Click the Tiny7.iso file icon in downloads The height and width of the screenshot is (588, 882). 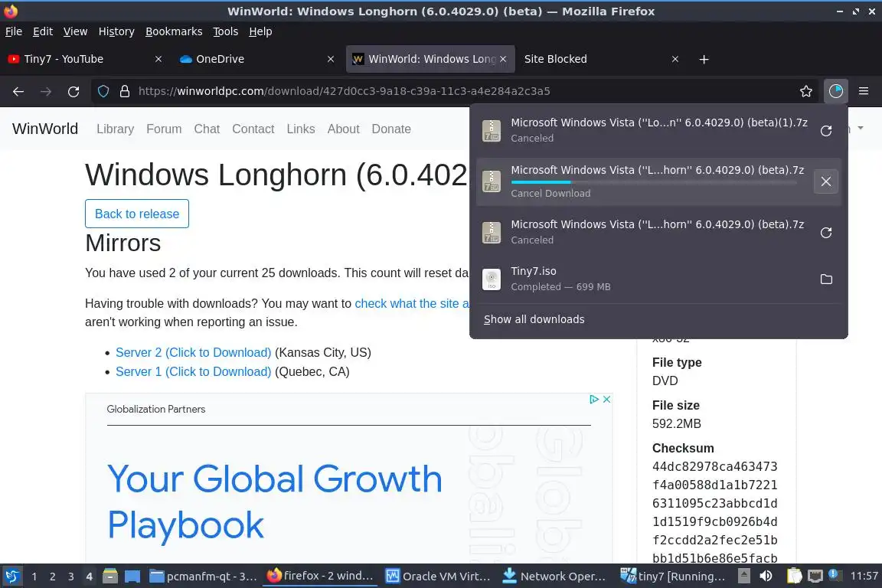(492, 279)
